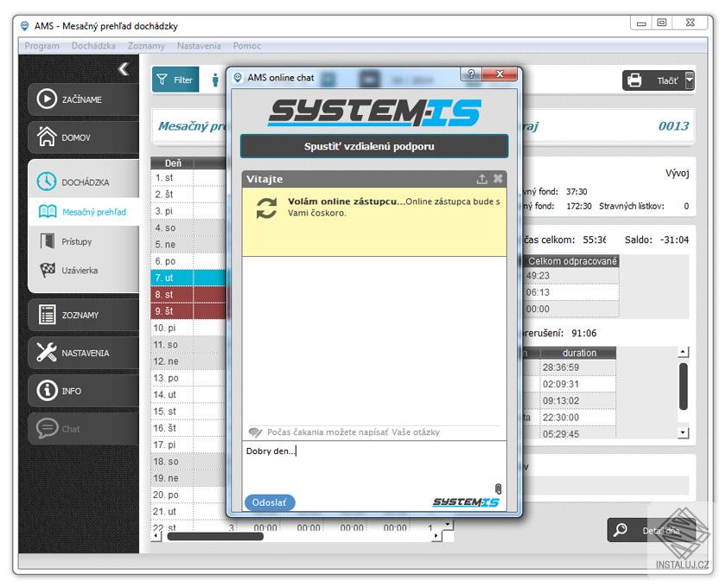This screenshot has width=726, height=588.
Task: Open the INFO section
Action: [x=83, y=391]
